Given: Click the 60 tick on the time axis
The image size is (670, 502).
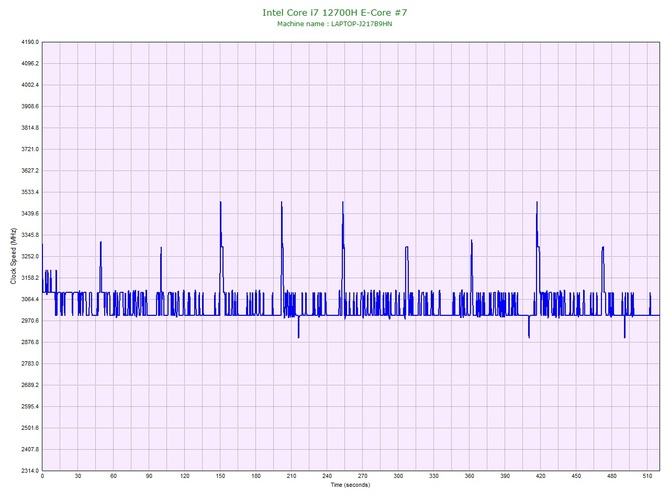Looking at the screenshot, I should (x=113, y=476).
